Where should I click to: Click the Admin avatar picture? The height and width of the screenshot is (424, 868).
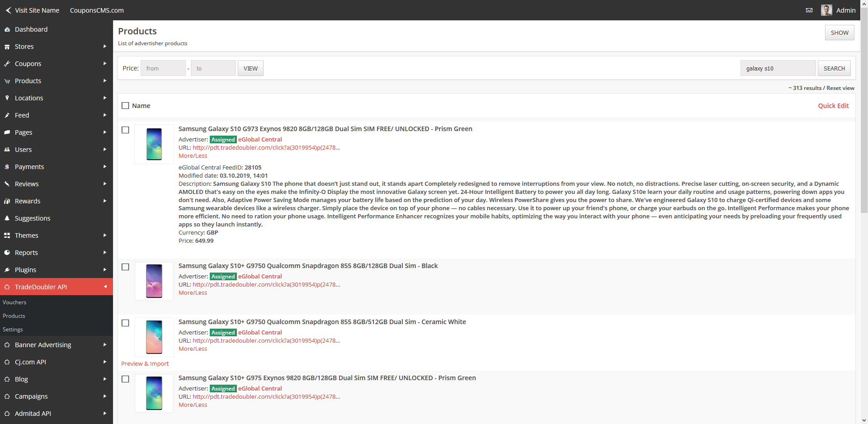coord(826,10)
